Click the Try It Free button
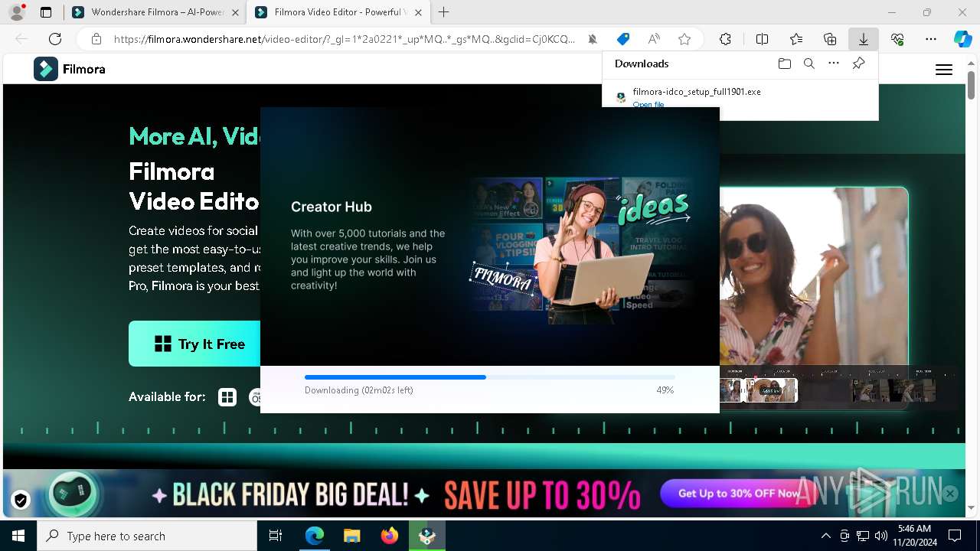Viewport: 980px width, 551px height. tap(200, 344)
